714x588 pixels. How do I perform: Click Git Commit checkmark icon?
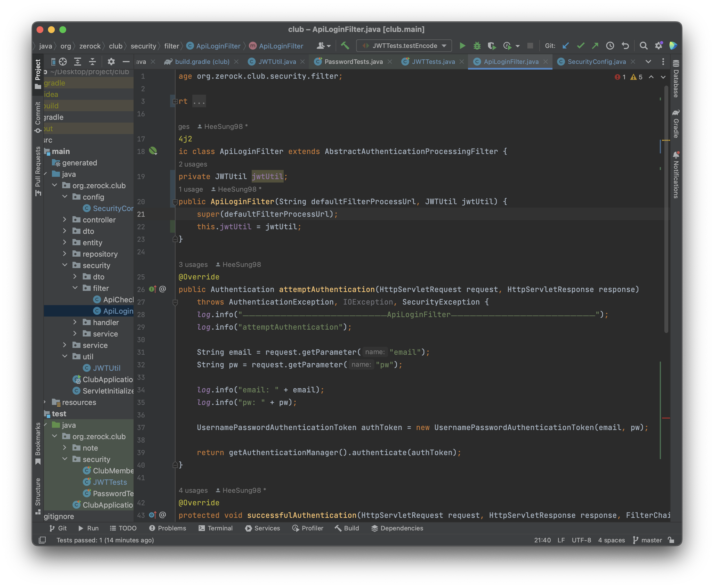point(580,46)
